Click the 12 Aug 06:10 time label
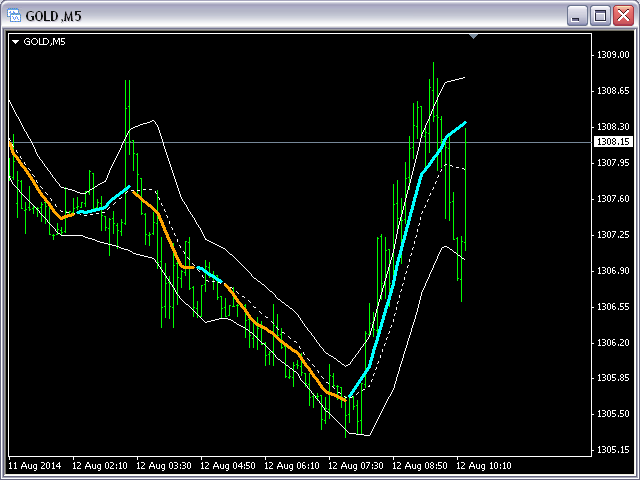Screen dimensions: 640x480 click(292, 466)
